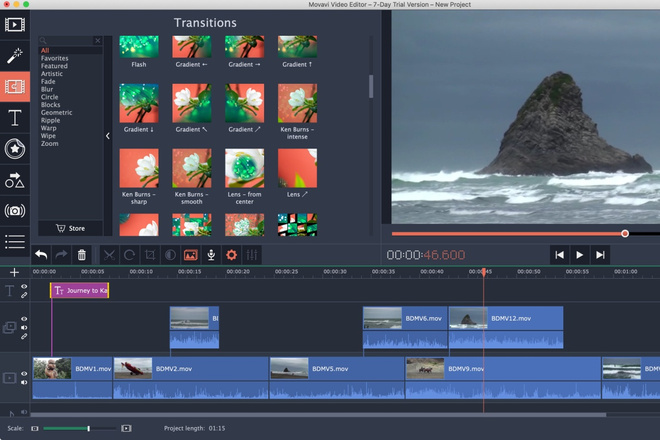
Task: Select the Flash transition thumbnail
Action: pyautogui.click(x=139, y=47)
